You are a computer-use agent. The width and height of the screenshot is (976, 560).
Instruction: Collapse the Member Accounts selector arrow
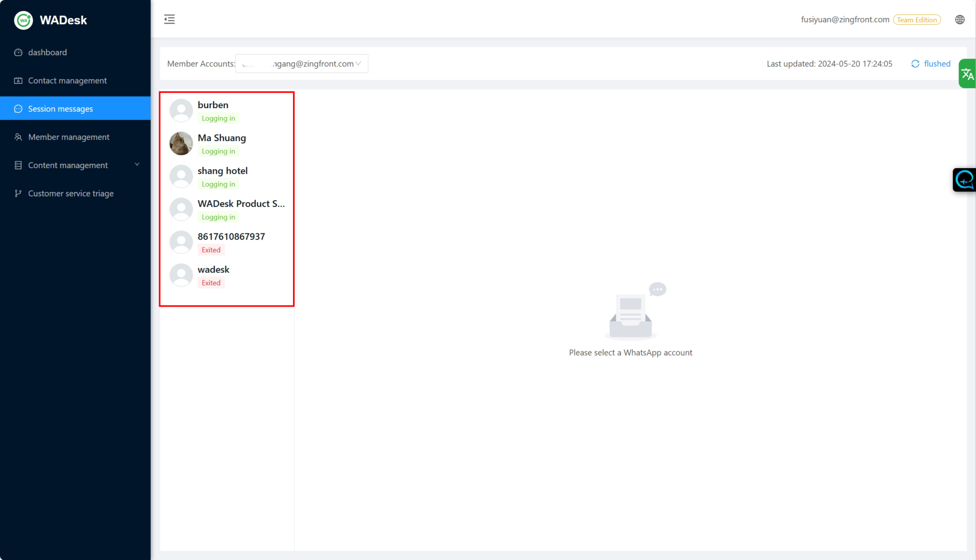click(x=358, y=63)
